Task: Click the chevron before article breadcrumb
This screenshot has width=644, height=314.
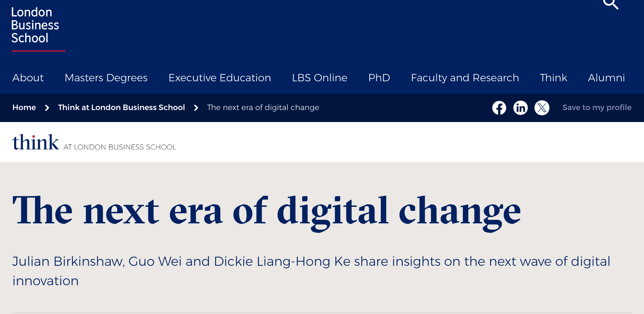Action: (x=196, y=108)
